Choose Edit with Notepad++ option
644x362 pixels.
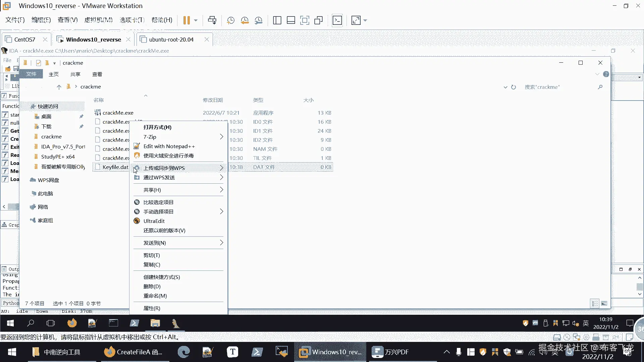(x=169, y=146)
